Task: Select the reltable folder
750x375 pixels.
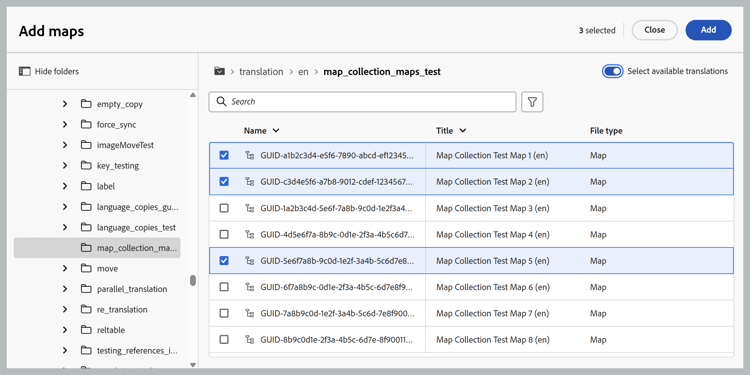Action: point(110,330)
